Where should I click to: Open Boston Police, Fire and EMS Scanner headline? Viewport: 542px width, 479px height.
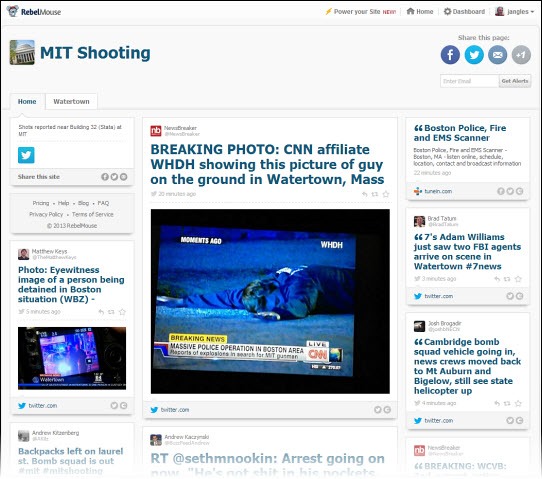[x=460, y=133]
